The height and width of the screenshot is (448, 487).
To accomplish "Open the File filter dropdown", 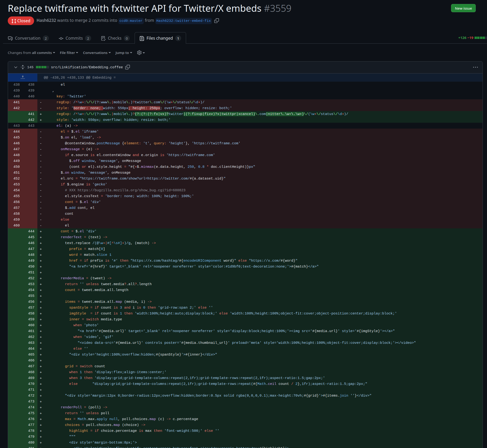I will tap(69, 53).
